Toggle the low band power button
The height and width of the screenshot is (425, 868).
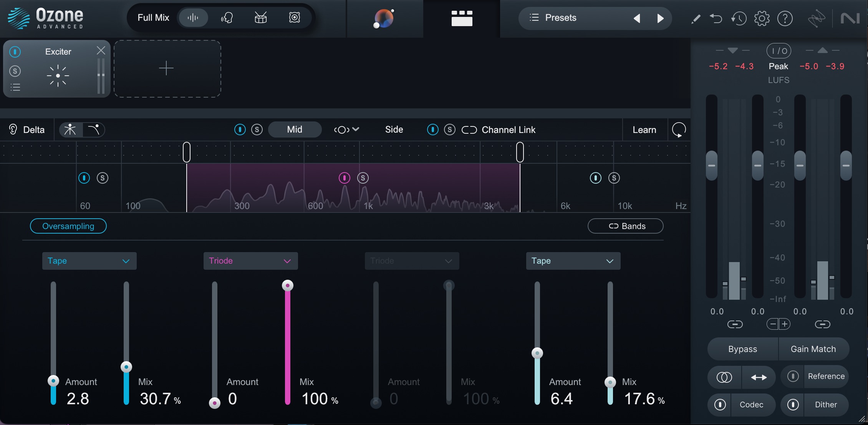pos(84,178)
